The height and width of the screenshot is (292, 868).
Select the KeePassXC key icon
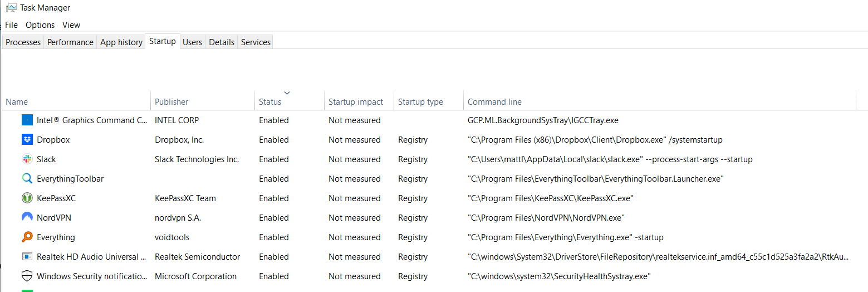point(27,198)
